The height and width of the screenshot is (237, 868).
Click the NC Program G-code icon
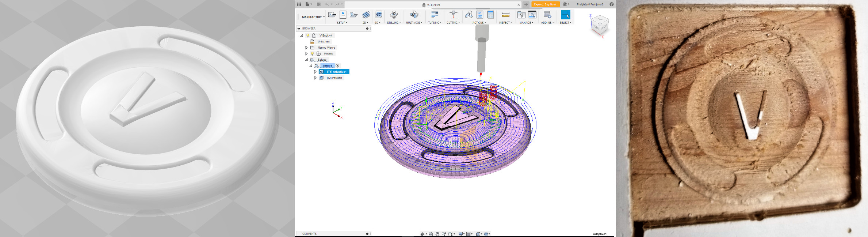tap(343, 15)
